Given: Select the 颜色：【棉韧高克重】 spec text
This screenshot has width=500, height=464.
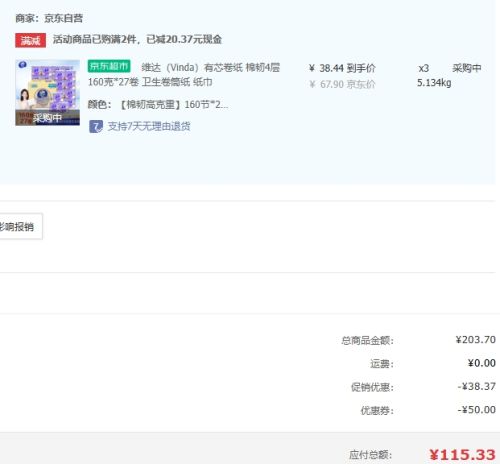Looking at the screenshot, I should (x=158, y=105).
